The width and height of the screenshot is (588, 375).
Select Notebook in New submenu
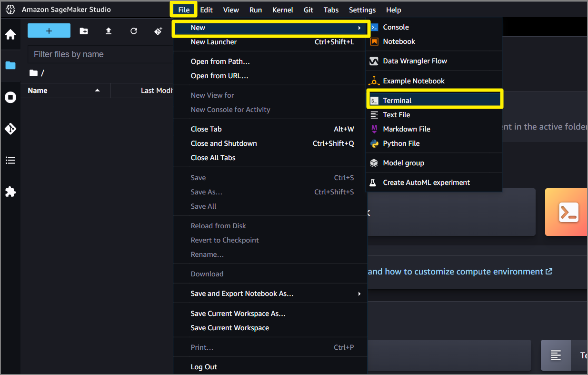click(x=434, y=41)
